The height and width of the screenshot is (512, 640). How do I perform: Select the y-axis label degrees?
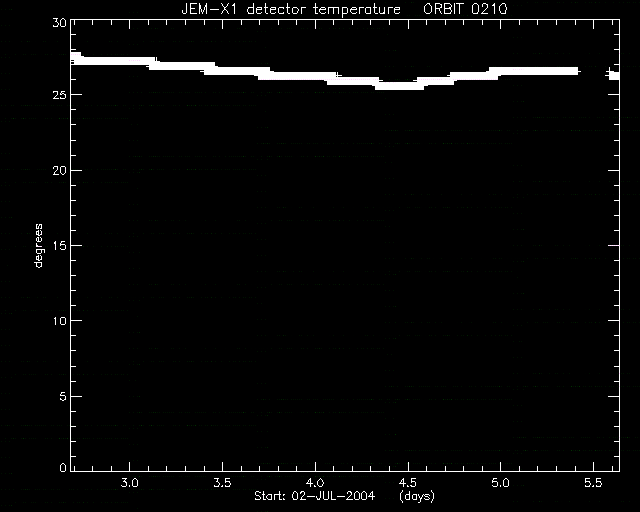coord(38,245)
